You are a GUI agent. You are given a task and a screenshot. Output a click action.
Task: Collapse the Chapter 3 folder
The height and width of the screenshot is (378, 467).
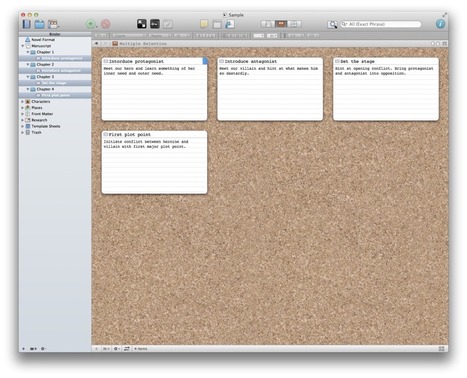point(28,77)
